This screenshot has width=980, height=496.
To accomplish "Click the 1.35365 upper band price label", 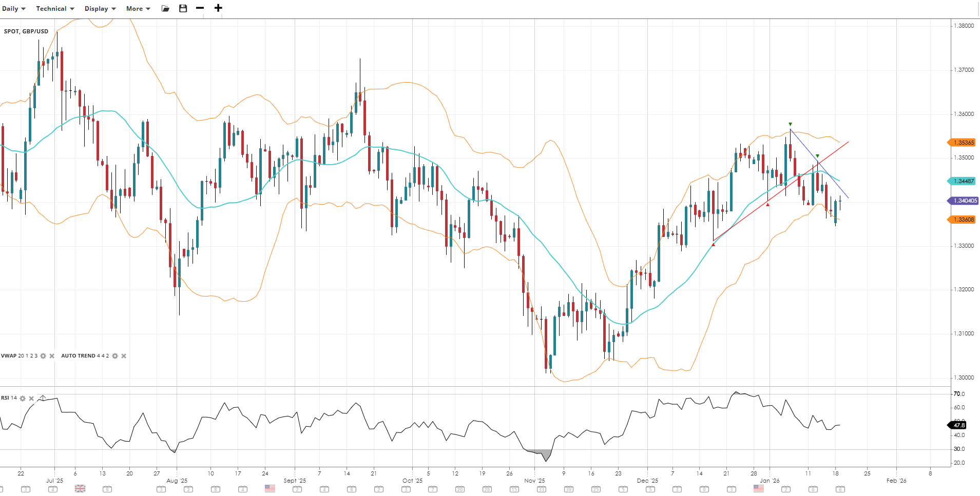I will pos(963,143).
